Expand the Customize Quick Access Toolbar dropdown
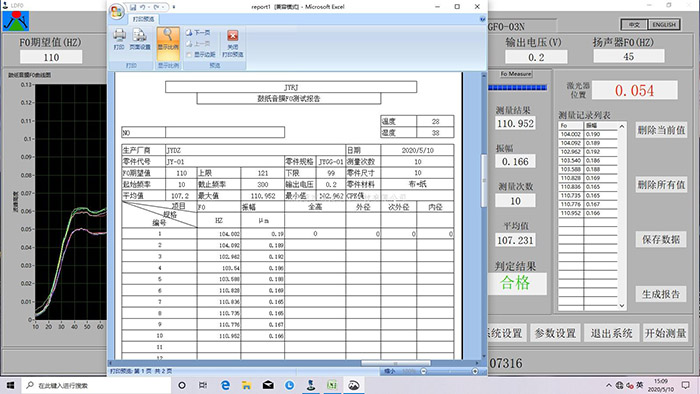The width and height of the screenshot is (700, 394). pos(174,7)
